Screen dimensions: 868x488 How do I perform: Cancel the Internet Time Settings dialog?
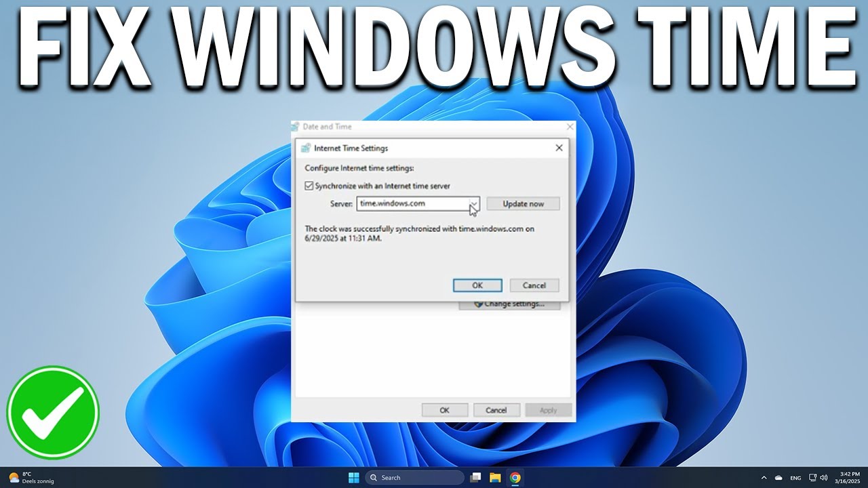click(x=534, y=285)
